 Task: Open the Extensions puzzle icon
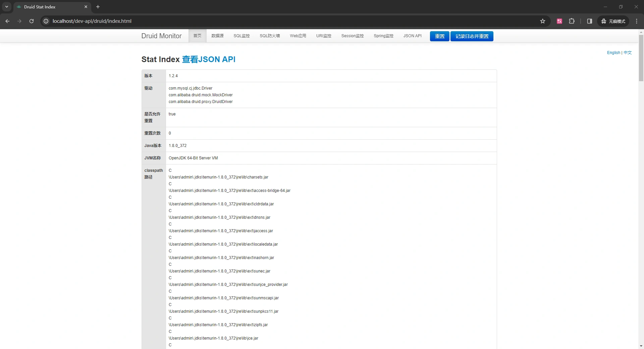(x=572, y=21)
